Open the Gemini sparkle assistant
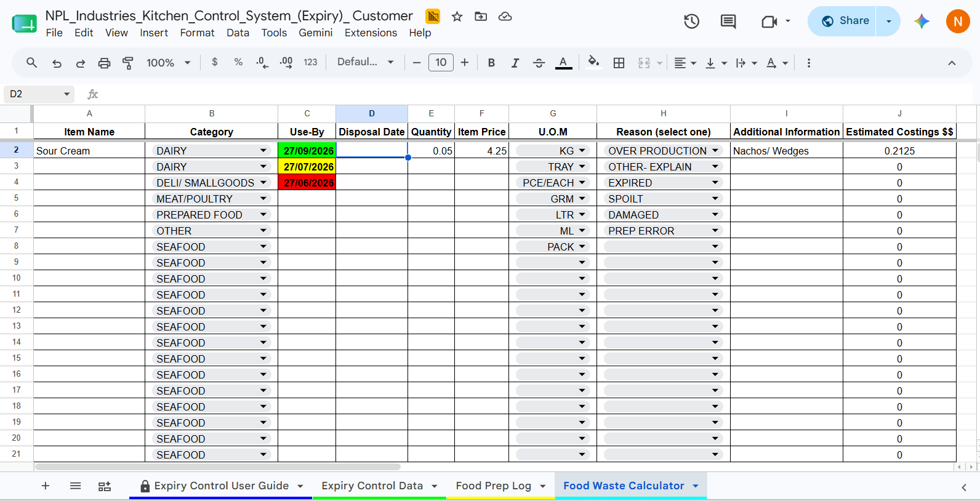This screenshot has width=980, height=501. [x=922, y=22]
